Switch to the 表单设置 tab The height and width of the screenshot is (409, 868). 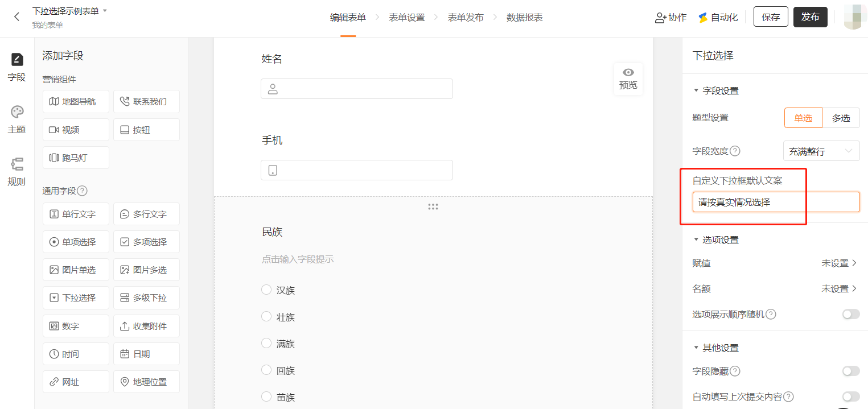(x=407, y=18)
